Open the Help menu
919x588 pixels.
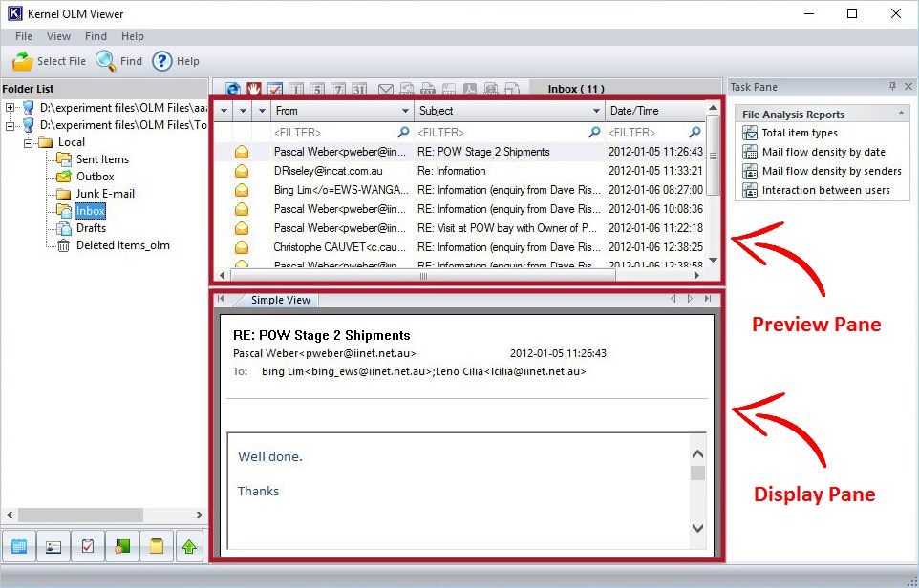pos(133,36)
